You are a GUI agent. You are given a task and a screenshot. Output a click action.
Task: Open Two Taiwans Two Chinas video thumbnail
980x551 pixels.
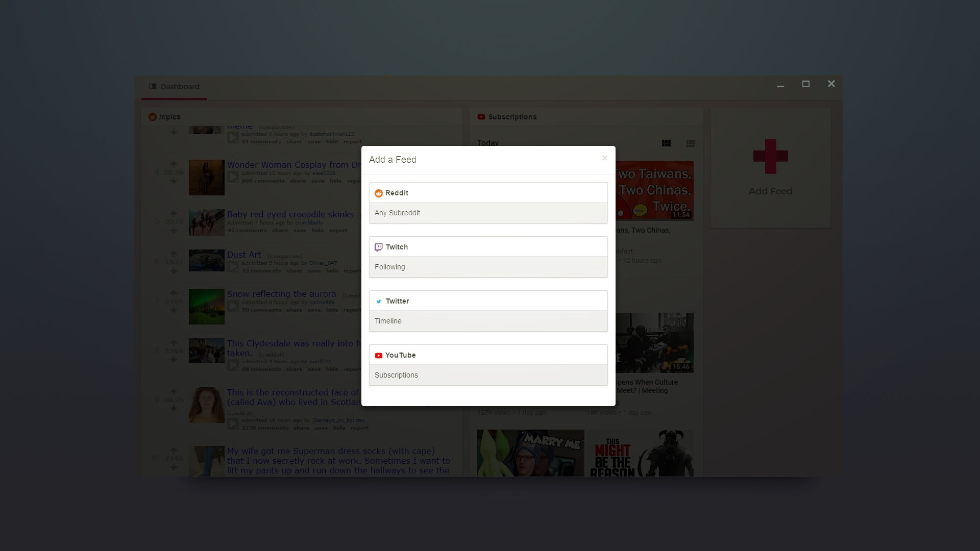(654, 190)
